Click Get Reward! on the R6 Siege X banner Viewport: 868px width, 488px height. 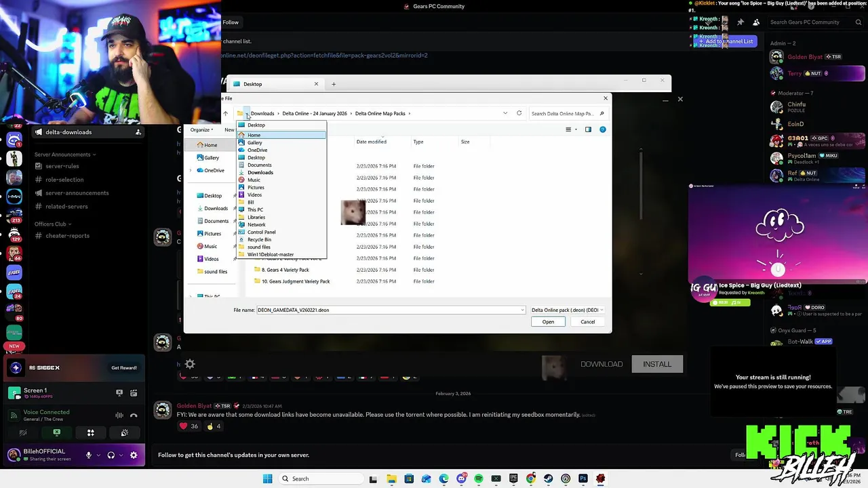click(124, 367)
